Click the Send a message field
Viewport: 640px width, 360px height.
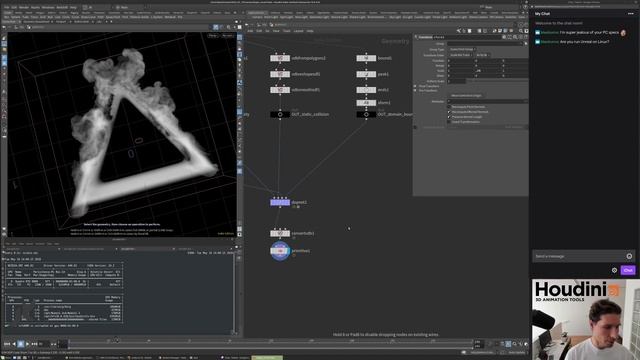579,256
